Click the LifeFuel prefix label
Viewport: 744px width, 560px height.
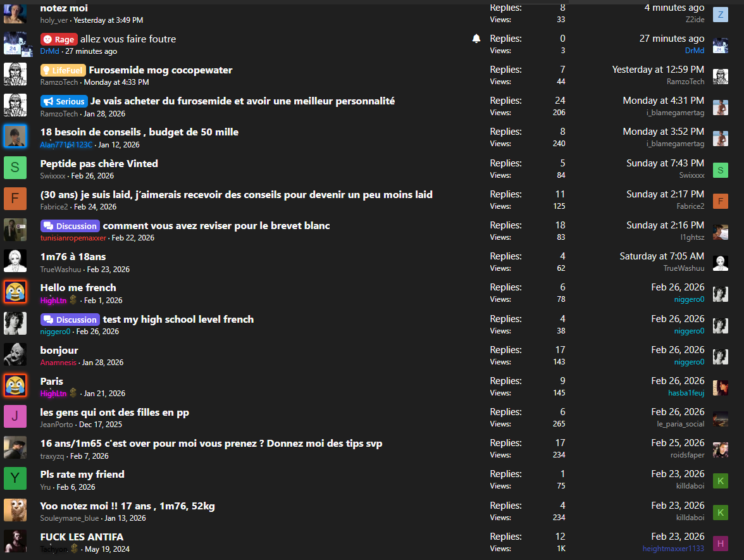(63, 70)
